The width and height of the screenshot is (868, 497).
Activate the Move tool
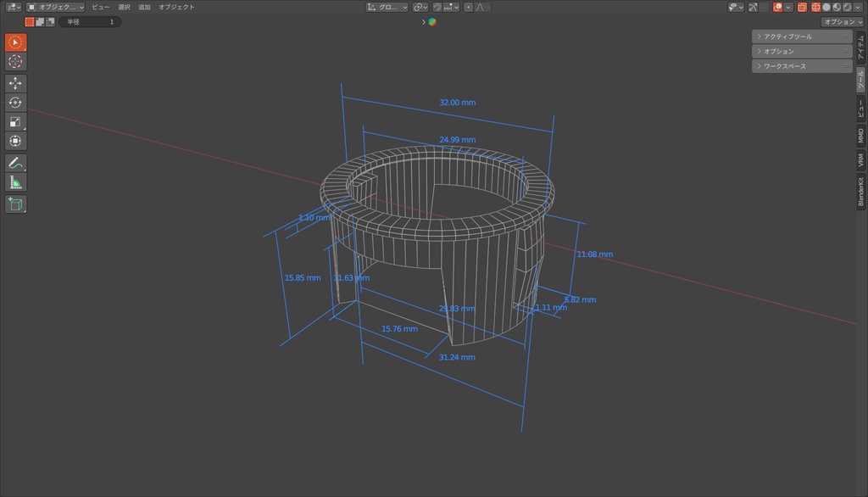(15, 83)
